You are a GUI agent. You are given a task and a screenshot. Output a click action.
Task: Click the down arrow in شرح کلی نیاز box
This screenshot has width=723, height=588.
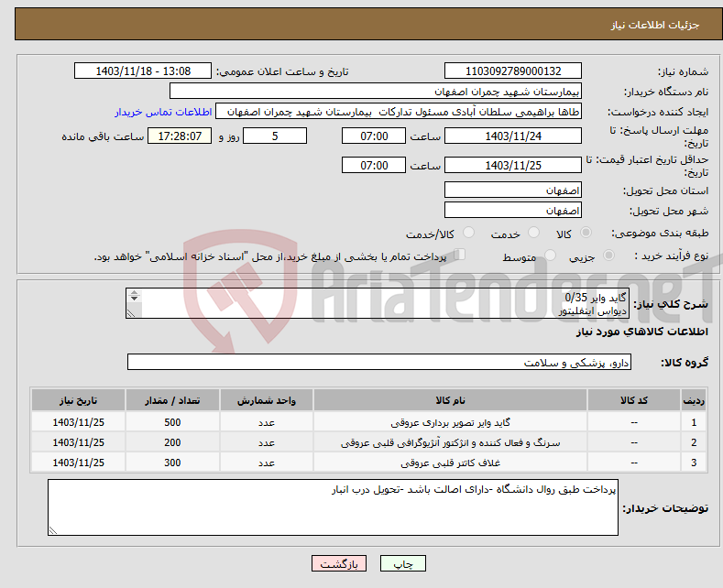point(134,299)
